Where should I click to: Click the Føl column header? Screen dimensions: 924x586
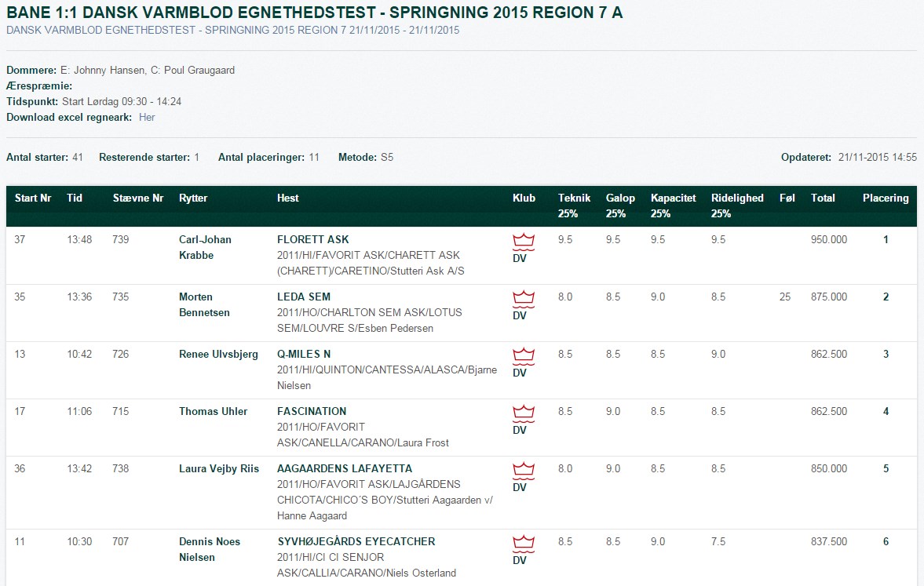click(x=787, y=198)
